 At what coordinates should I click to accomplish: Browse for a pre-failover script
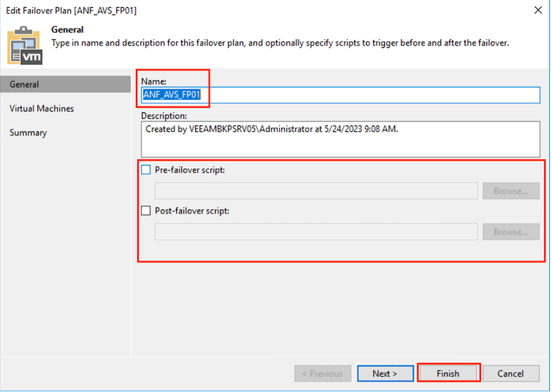(x=511, y=191)
